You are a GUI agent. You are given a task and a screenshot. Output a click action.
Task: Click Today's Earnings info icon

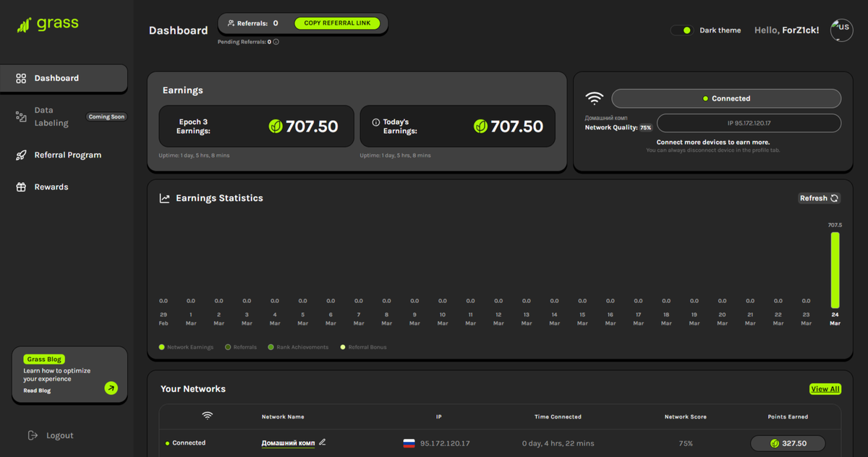coord(375,122)
